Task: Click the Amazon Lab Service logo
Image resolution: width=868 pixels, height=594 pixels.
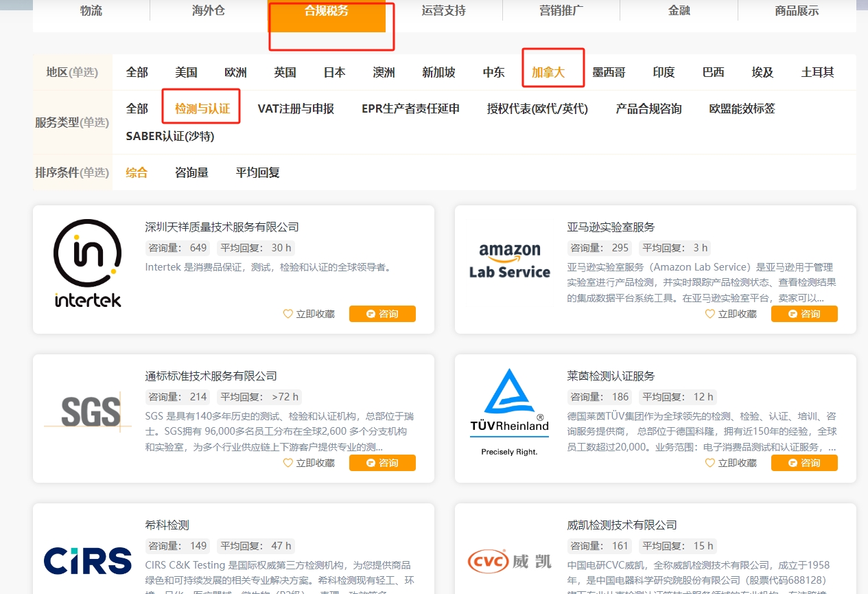Action: (510, 262)
